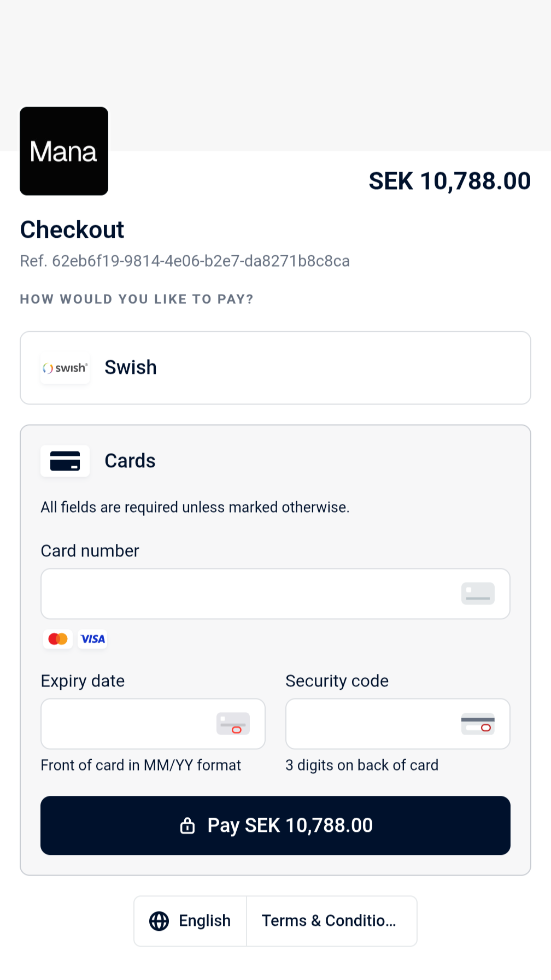This screenshot has height=980, width=551.
Task: Click the Visa brand icon
Action: (x=93, y=639)
